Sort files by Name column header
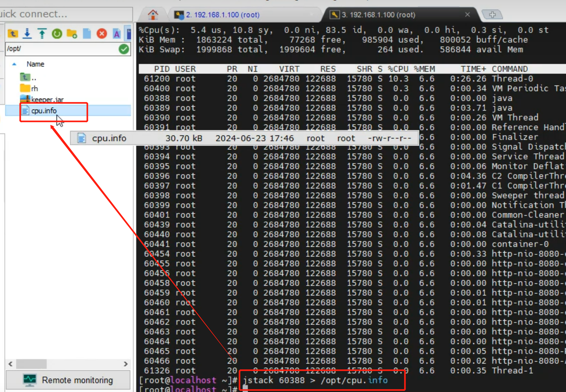This screenshot has width=566, height=392. coord(35,64)
